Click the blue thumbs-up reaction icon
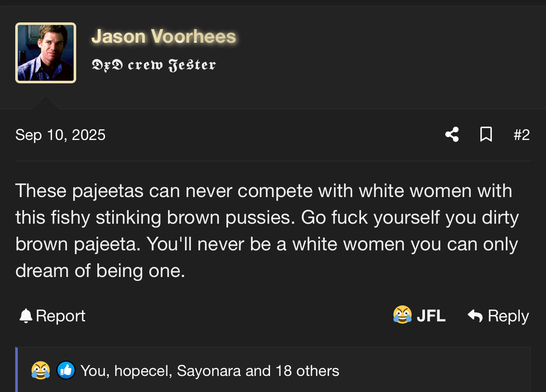The height and width of the screenshot is (392, 546). click(66, 370)
